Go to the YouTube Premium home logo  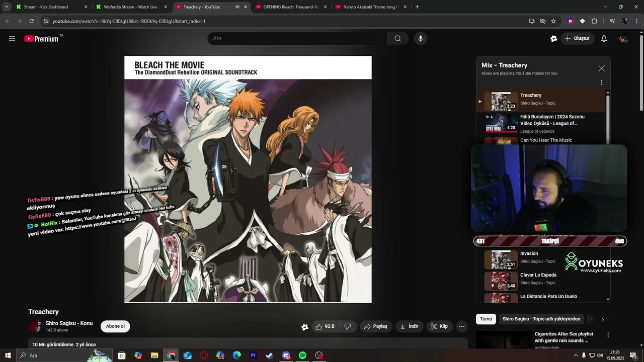41,39
